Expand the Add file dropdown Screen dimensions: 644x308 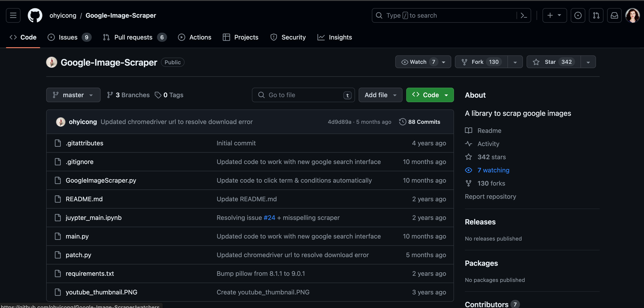(x=380, y=95)
